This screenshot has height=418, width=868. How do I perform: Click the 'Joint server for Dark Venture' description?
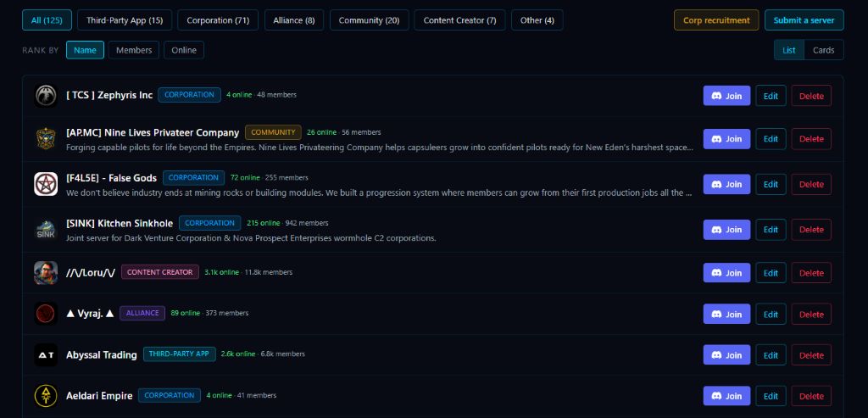(251, 238)
